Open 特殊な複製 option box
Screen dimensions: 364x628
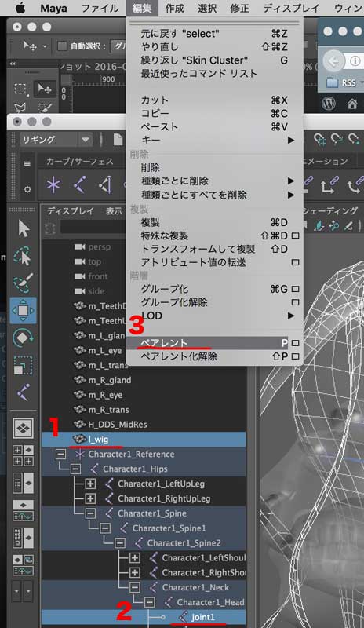tap(296, 236)
